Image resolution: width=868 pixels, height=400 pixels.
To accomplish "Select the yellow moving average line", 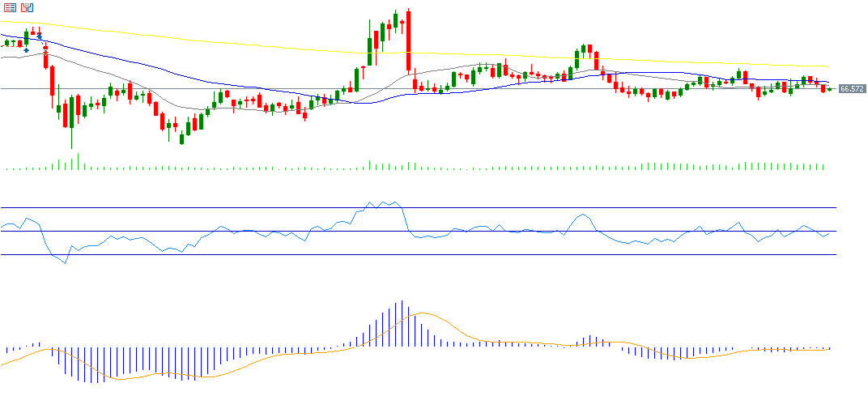I will (x=243, y=43).
